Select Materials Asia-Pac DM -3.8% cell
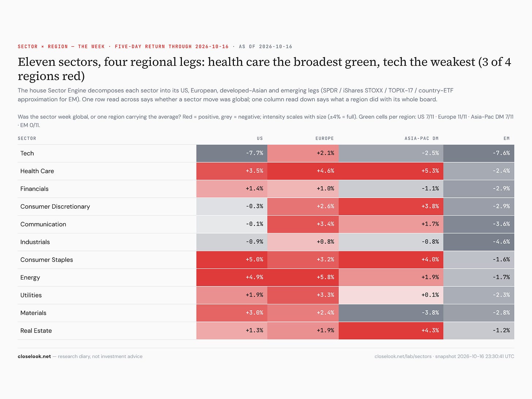The image size is (532, 399). (x=391, y=313)
